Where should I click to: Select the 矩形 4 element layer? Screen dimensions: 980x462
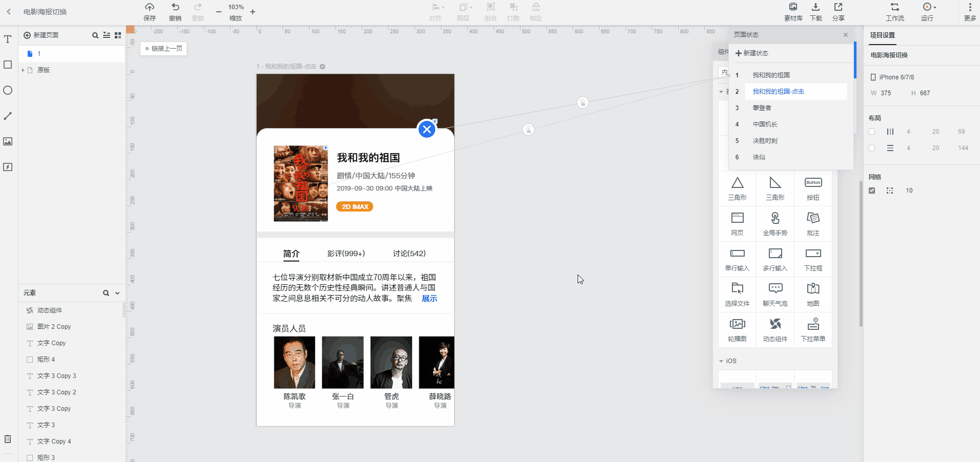tap(72, 360)
